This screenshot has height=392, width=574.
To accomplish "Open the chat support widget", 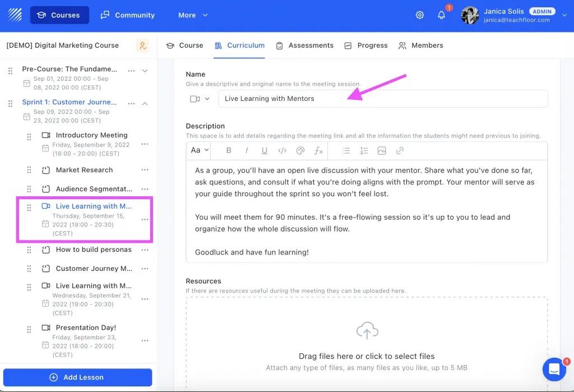I will pyautogui.click(x=554, y=369).
